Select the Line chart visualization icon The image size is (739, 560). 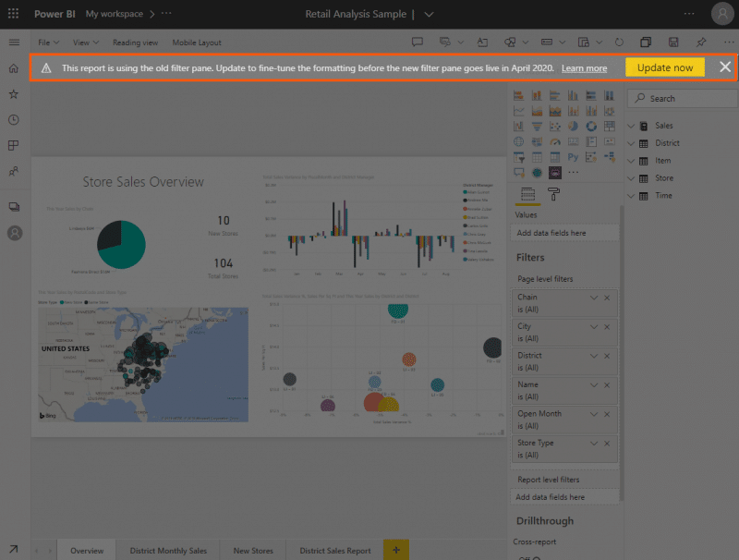click(518, 111)
